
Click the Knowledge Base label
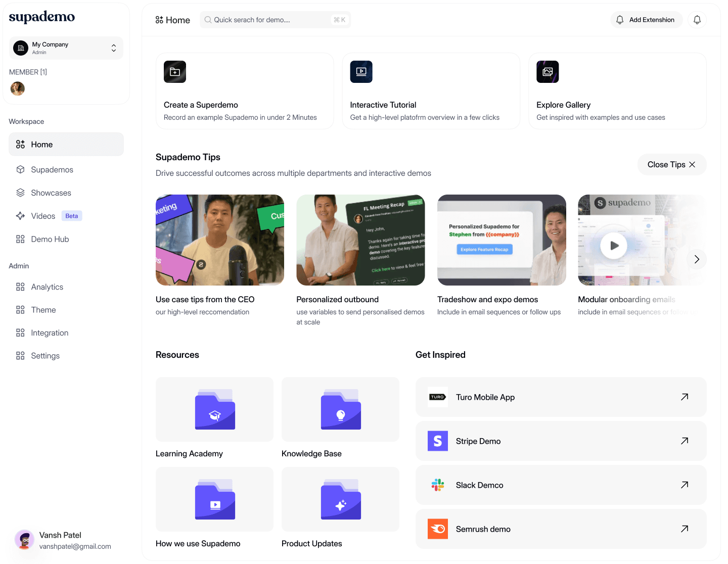311,454
